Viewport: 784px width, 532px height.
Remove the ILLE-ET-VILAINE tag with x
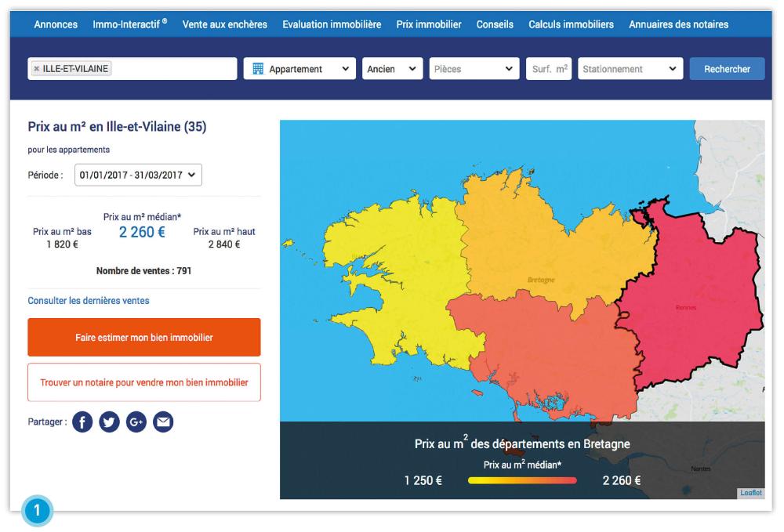point(36,69)
